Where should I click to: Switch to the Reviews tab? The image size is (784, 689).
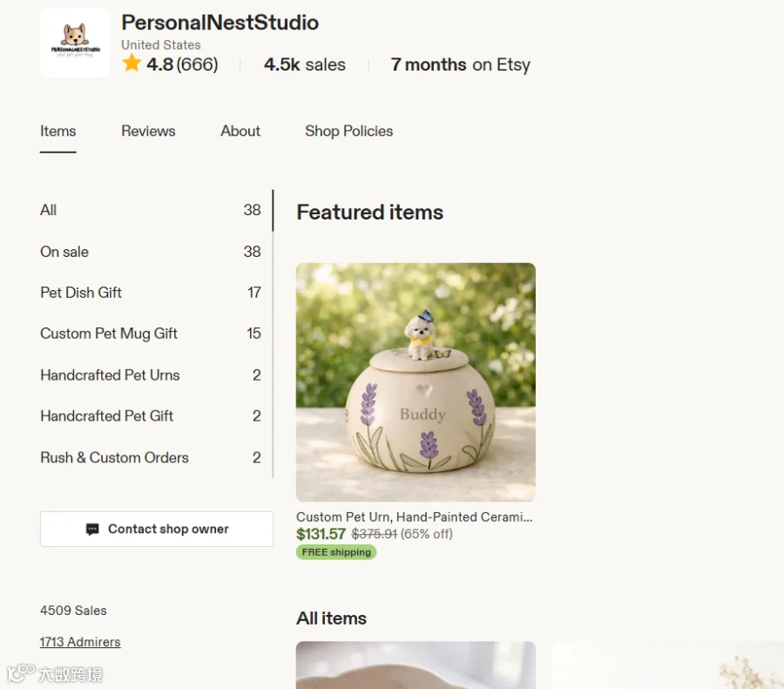point(148,131)
